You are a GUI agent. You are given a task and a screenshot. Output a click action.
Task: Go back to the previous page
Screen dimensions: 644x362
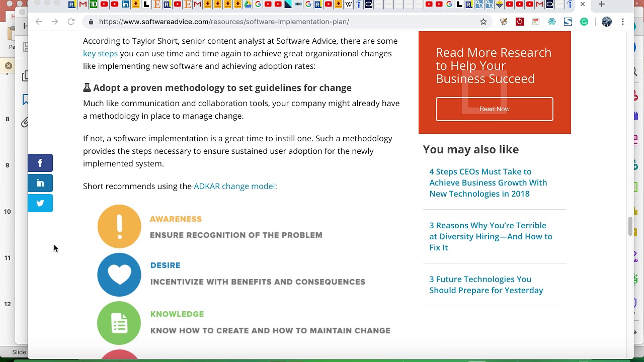(39, 22)
